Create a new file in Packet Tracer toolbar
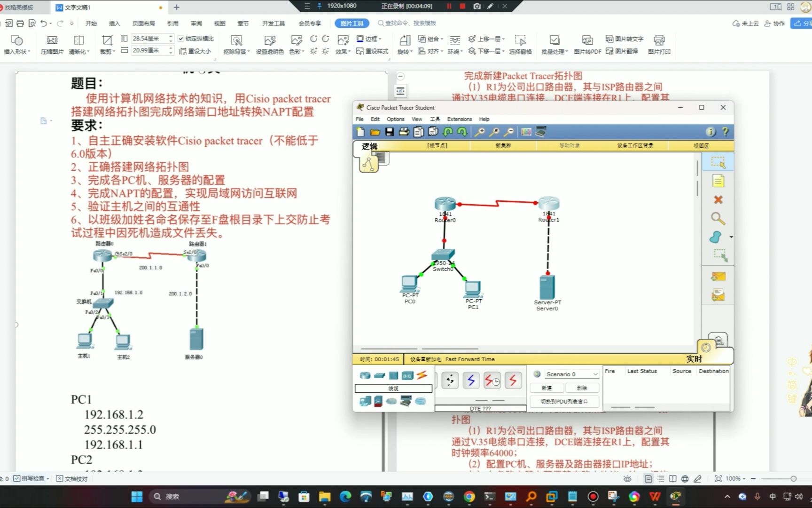Image resolution: width=812 pixels, height=508 pixels. click(360, 132)
